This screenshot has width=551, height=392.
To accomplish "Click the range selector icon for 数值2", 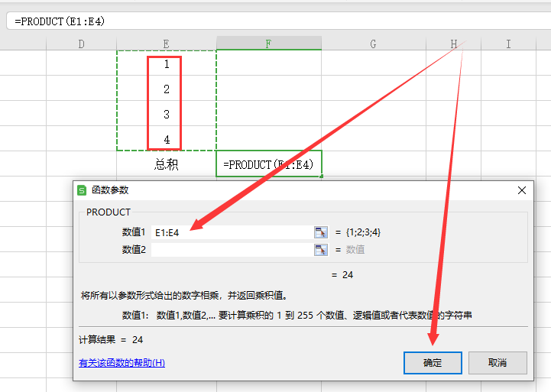I will coord(321,250).
